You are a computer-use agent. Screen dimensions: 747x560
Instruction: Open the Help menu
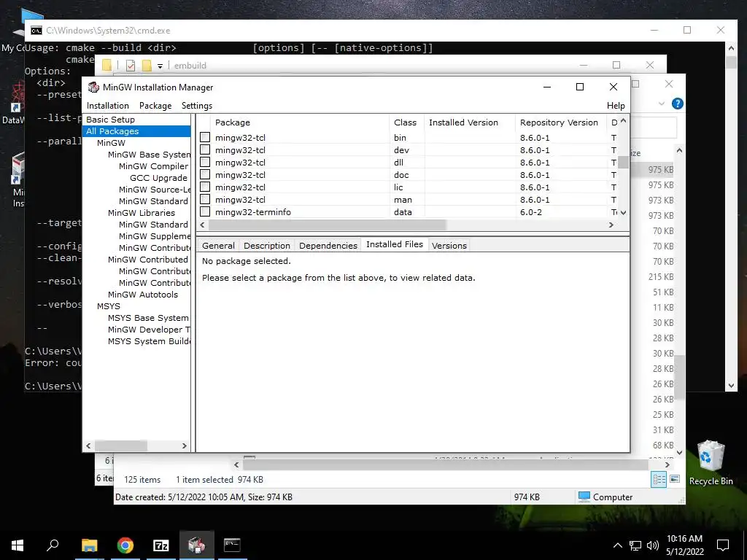616,106
